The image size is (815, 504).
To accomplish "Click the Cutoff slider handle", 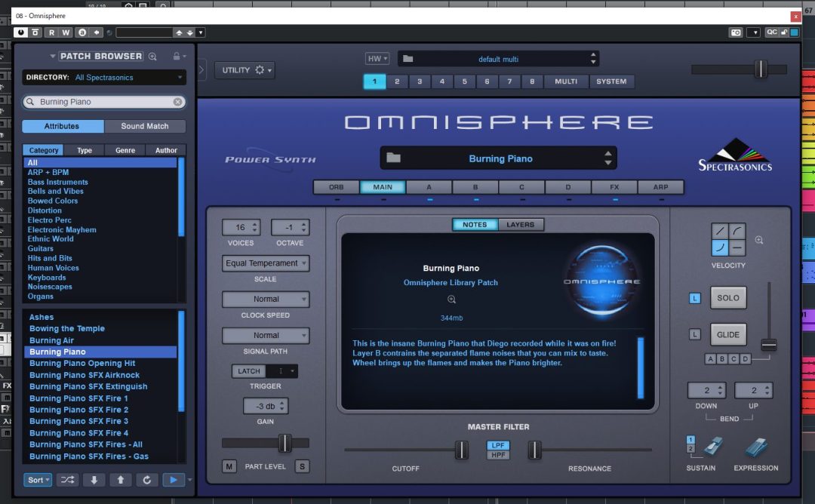I will click(x=462, y=450).
